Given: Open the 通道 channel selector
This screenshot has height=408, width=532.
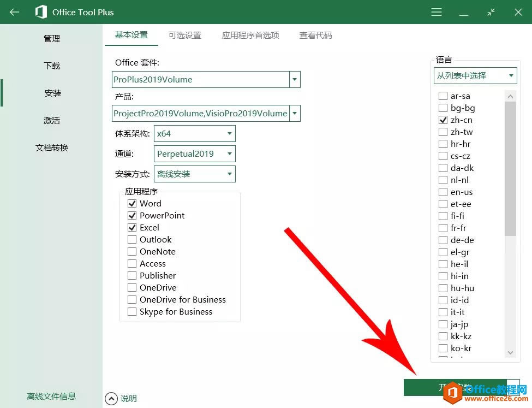Looking at the screenshot, I should click(229, 153).
